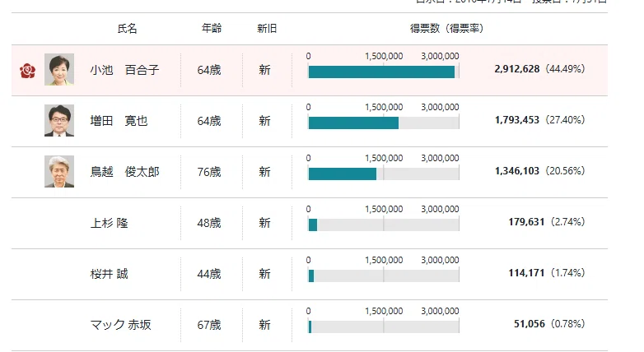This screenshot has height=352, width=644.
Task: Click the vote count 179,631
Action: [526, 222]
